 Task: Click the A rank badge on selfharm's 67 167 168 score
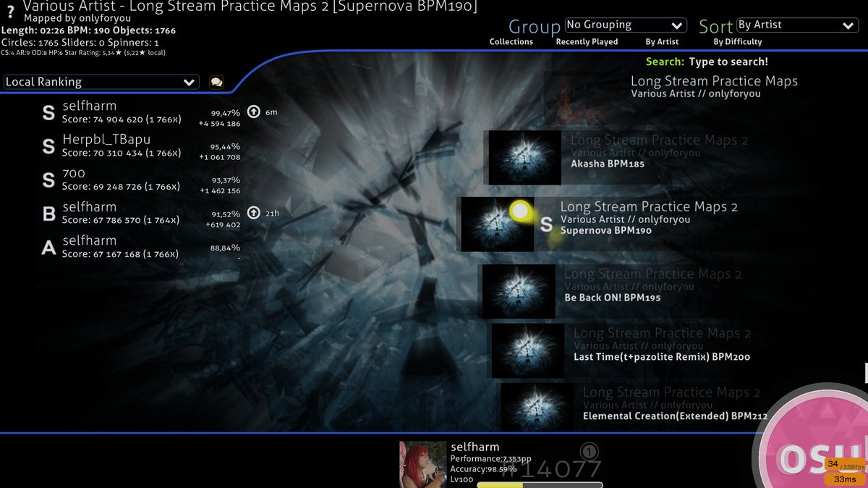[x=48, y=248]
